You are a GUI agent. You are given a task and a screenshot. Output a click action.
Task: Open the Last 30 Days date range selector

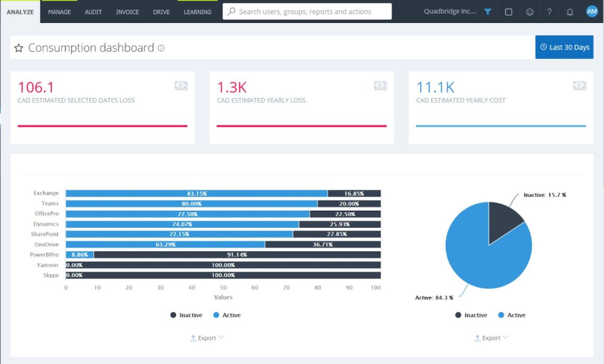564,46
